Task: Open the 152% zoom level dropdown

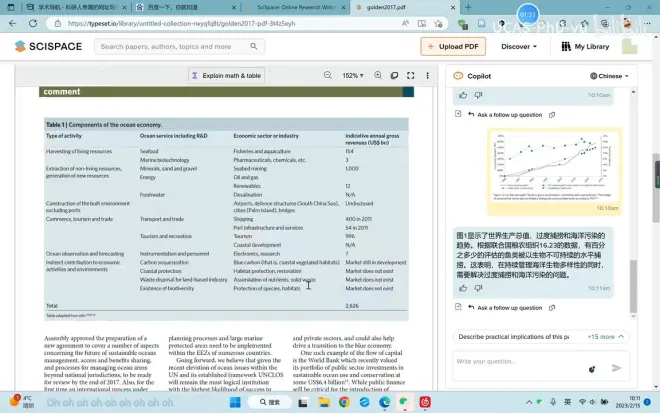Action: coord(353,75)
